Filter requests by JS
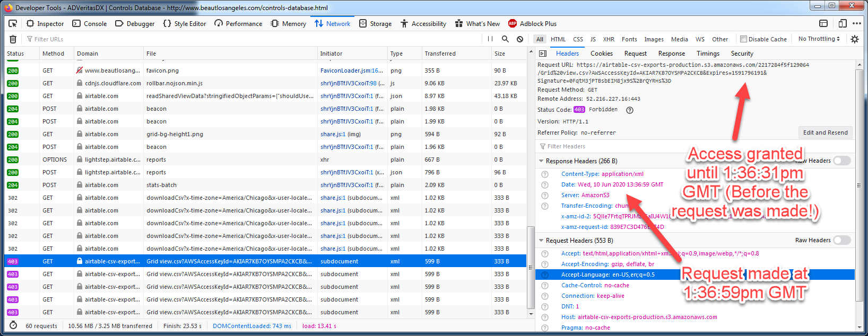 pyautogui.click(x=593, y=39)
